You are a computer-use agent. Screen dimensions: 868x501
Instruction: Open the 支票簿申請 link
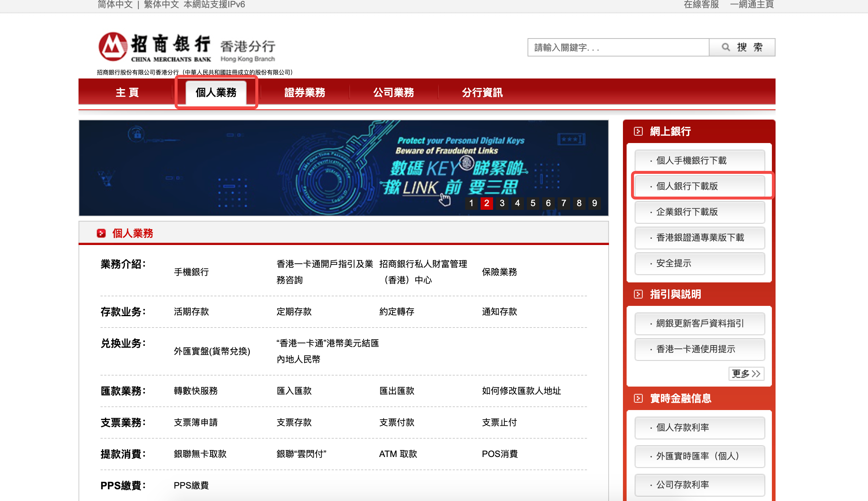click(196, 423)
